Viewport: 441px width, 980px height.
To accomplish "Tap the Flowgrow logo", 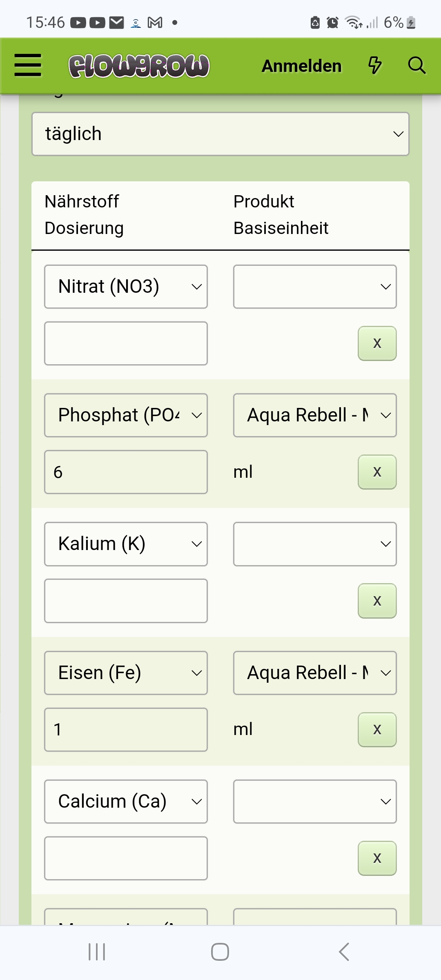I will point(139,66).
